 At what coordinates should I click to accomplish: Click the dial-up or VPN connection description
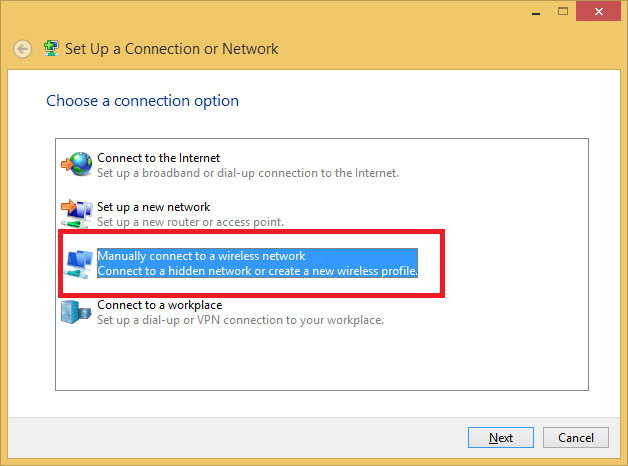[240, 320]
